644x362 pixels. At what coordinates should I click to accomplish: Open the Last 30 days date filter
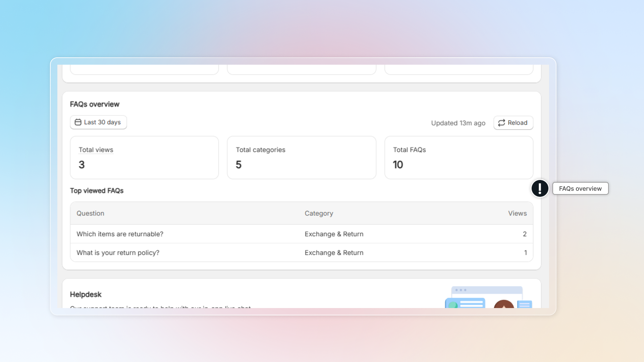point(98,122)
